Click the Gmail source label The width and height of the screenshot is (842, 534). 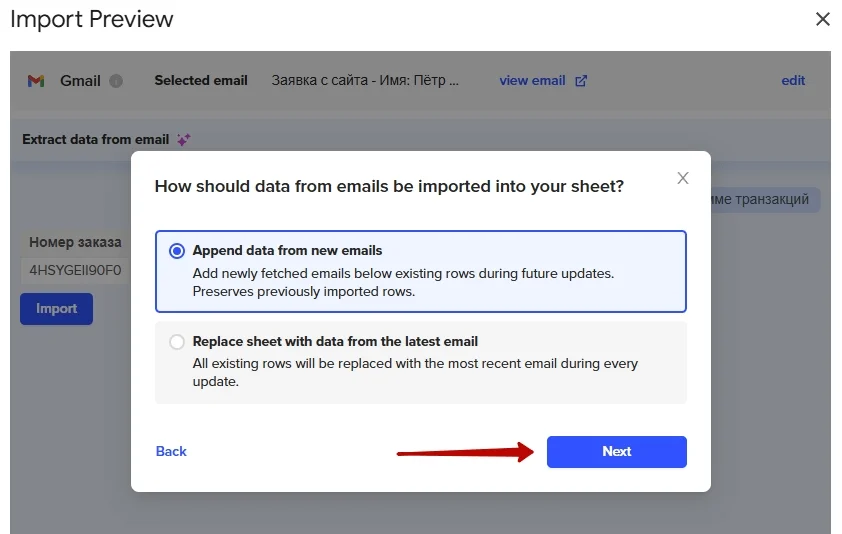80,81
